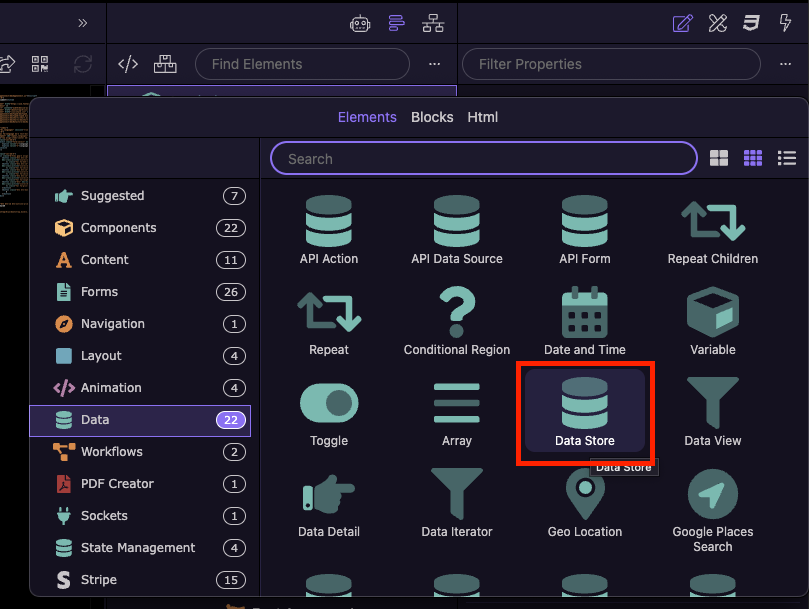Toggle the code view icon
The image size is (809, 609).
pos(127,64)
